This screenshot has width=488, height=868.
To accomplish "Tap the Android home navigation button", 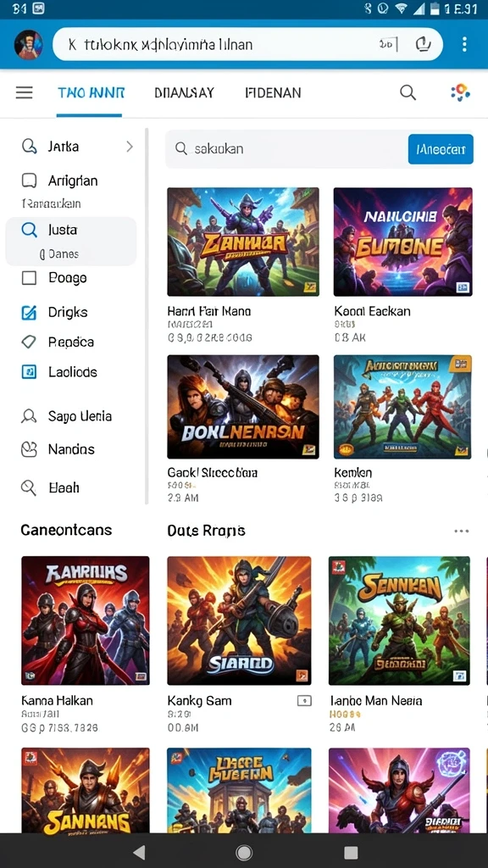I will click(244, 852).
